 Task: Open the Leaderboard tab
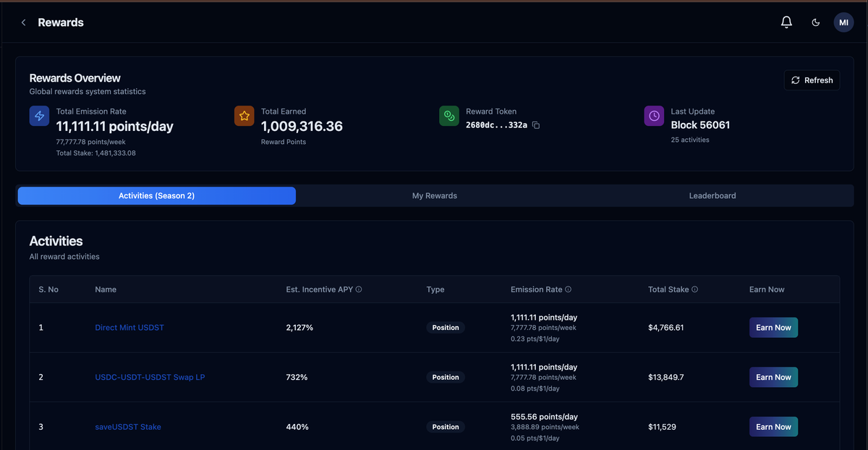[712, 195]
